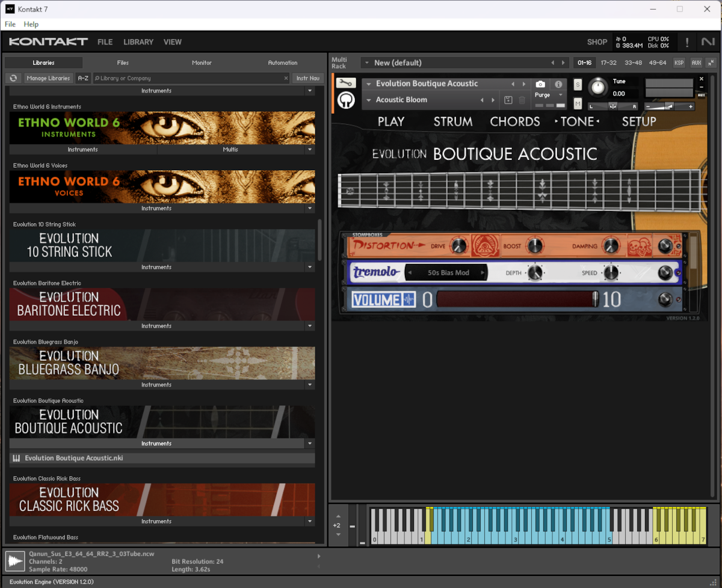Screen dimensions: 722x588
Task: Expand Ethno World 6 Voices Instruments dropdown arrow
Action: pos(310,208)
